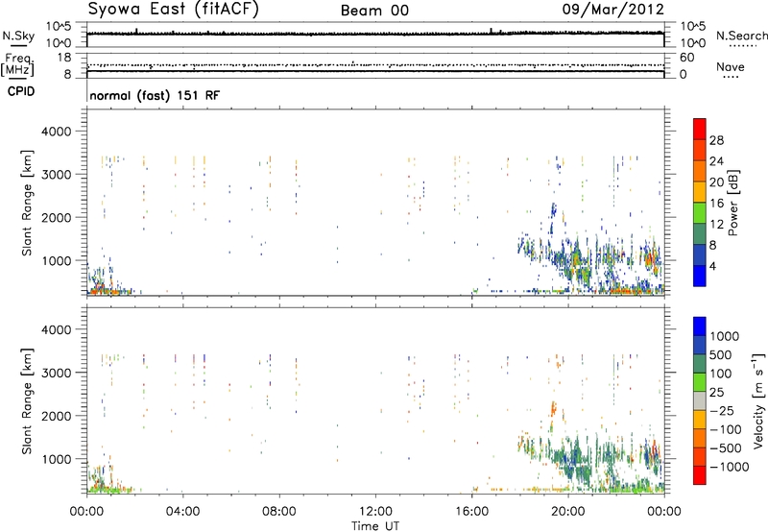Click 'Slant Range [km]' label of velocity panel
Screen dimensions: 768x532
pyautogui.click(x=27, y=401)
